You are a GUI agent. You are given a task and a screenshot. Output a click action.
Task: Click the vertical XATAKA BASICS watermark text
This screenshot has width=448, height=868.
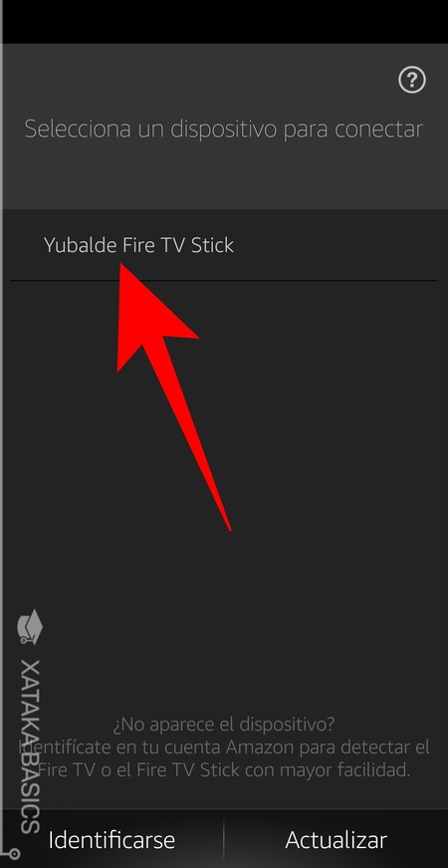(x=30, y=745)
